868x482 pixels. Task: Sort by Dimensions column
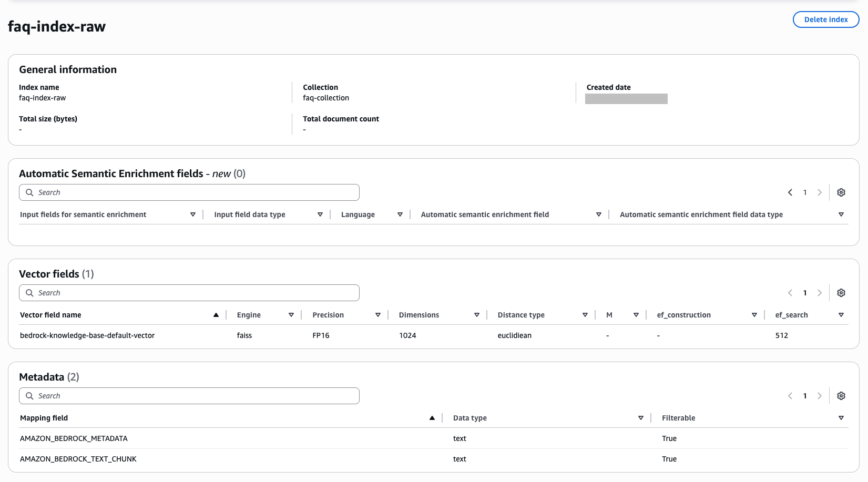[x=477, y=315]
